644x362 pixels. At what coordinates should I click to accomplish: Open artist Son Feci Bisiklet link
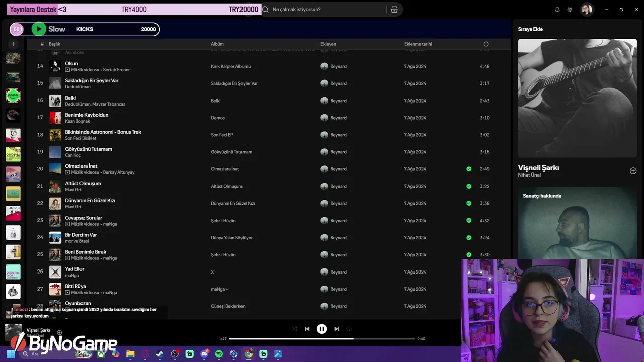pyautogui.click(x=80, y=138)
